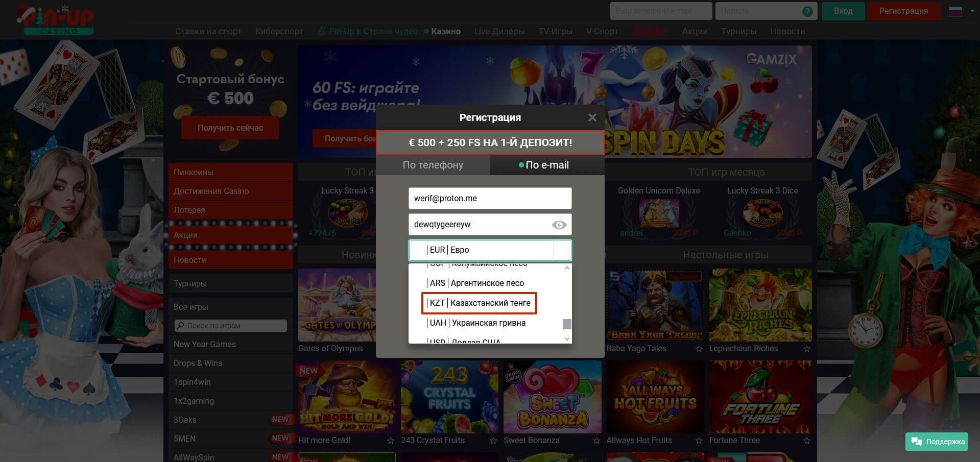Click the green Вход login button

pyautogui.click(x=843, y=11)
